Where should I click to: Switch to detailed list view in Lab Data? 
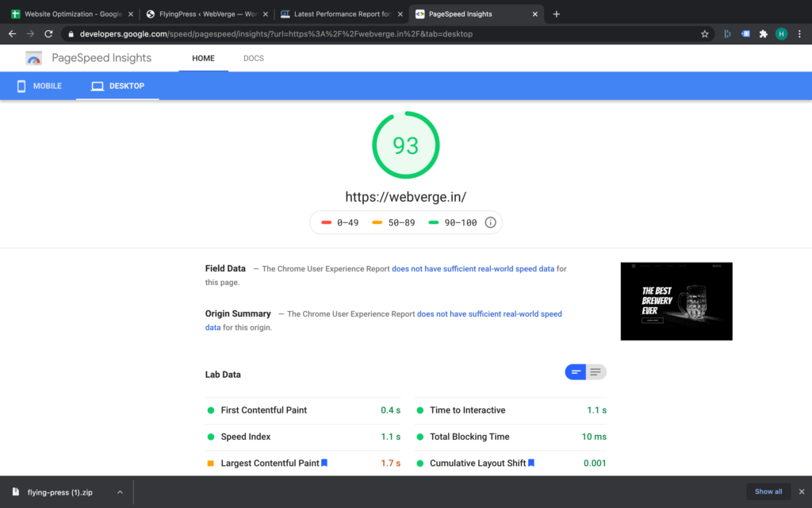pos(596,371)
